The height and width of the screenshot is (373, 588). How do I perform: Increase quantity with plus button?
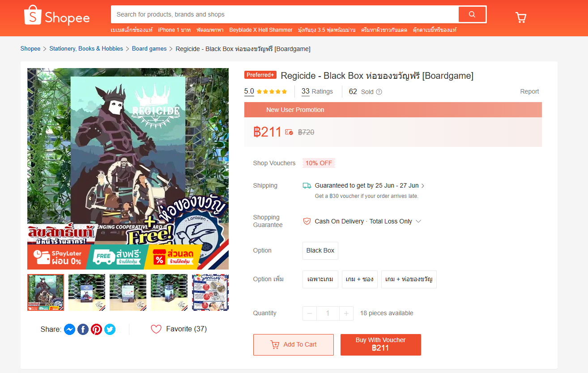coord(346,313)
